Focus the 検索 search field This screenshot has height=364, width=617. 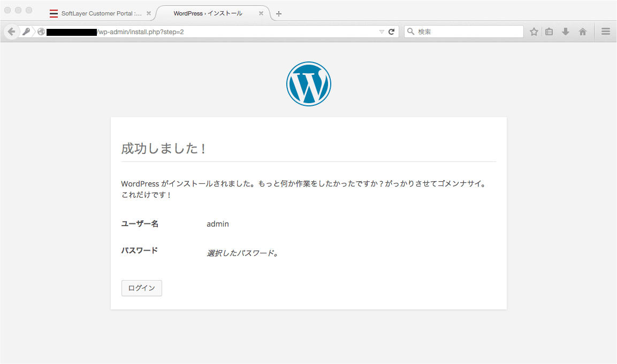(x=464, y=32)
